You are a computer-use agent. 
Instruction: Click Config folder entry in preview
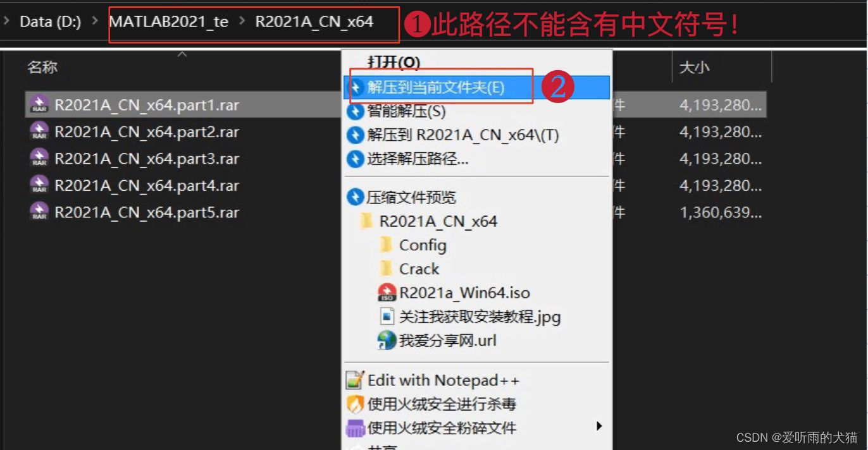423,245
